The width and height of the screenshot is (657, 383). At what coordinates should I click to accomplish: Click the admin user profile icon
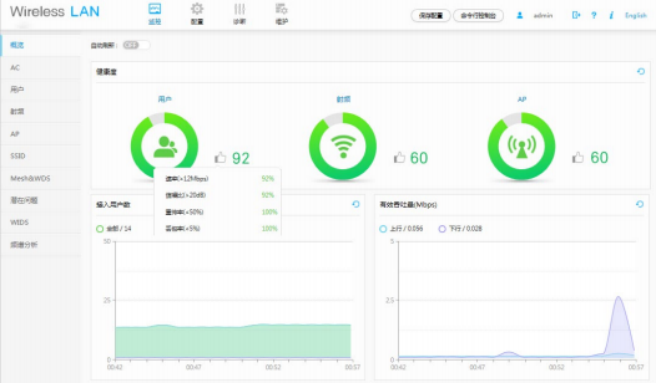[x=520, y=16]
